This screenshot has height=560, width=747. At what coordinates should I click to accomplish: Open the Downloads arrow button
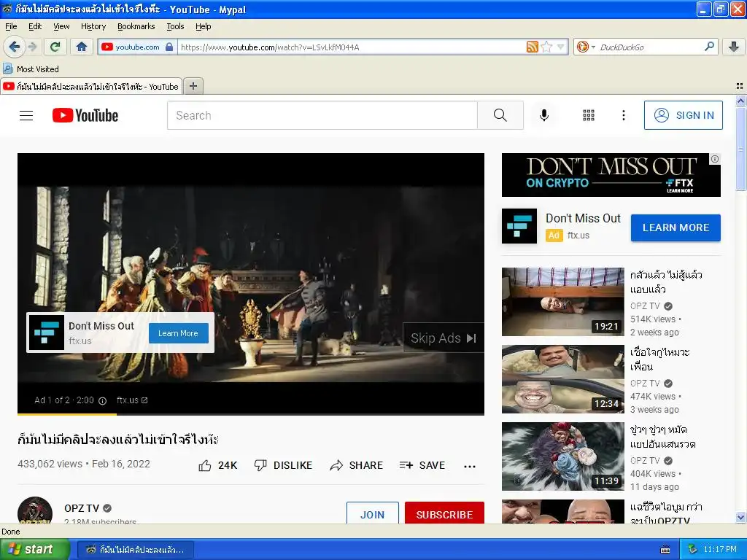[734, 47]
